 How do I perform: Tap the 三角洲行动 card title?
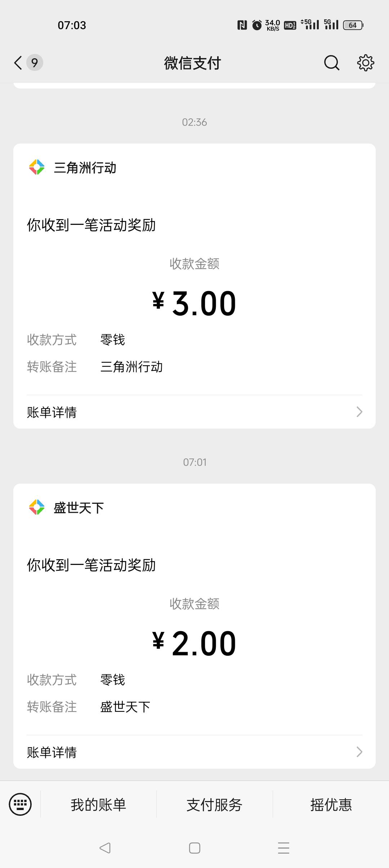[x=85, y=168]
